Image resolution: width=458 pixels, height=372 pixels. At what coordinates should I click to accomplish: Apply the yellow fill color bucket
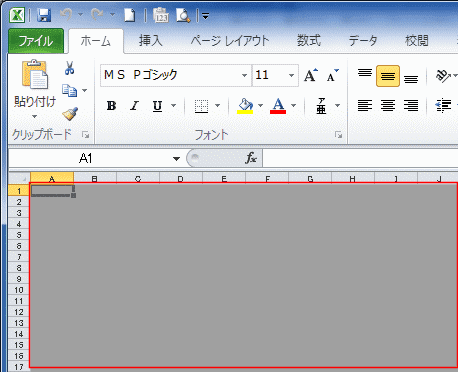coord(245,106)
